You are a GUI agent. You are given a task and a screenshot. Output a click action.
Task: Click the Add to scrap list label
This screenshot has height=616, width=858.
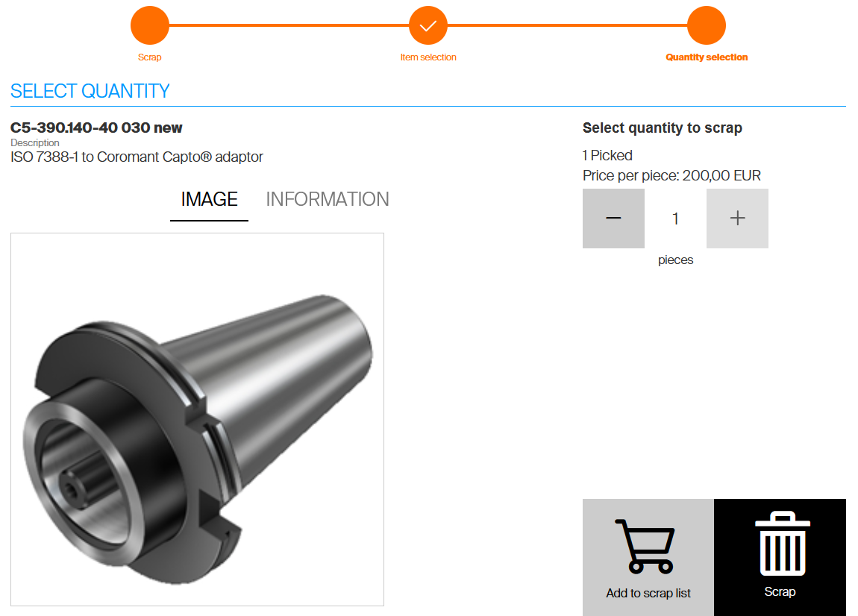coord(648,593)
